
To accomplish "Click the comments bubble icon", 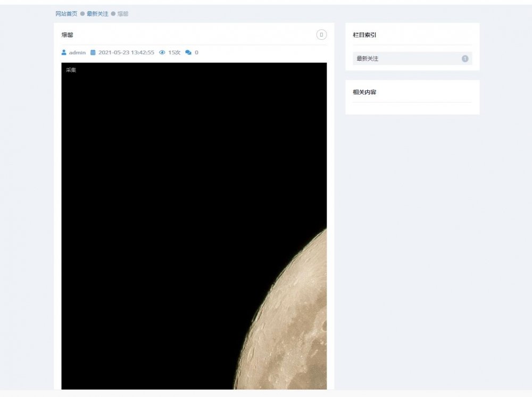I will pyautogui.click(x=188, y=52).
